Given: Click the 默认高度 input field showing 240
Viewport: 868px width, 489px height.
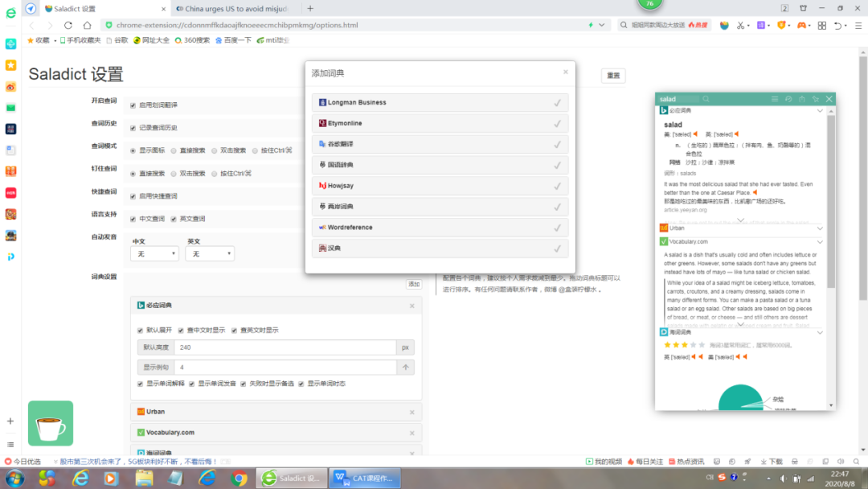Looking at the screenshot, I should 285,347.
